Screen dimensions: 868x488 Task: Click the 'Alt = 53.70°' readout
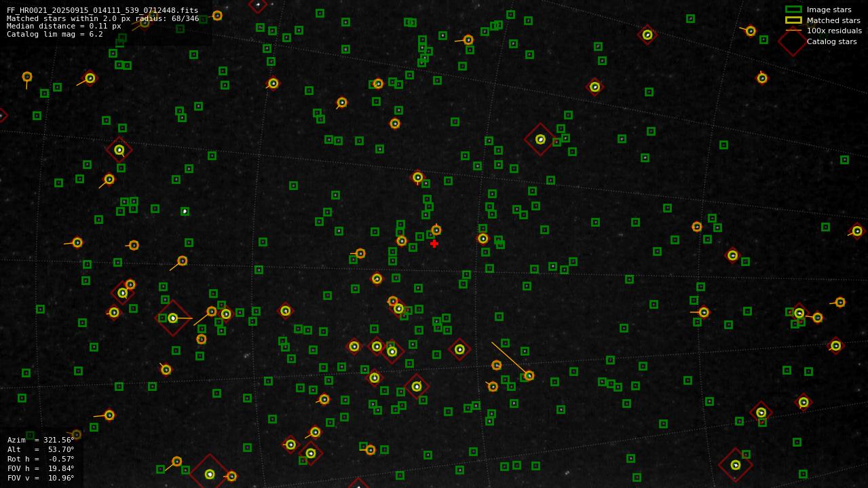[41, 449]
